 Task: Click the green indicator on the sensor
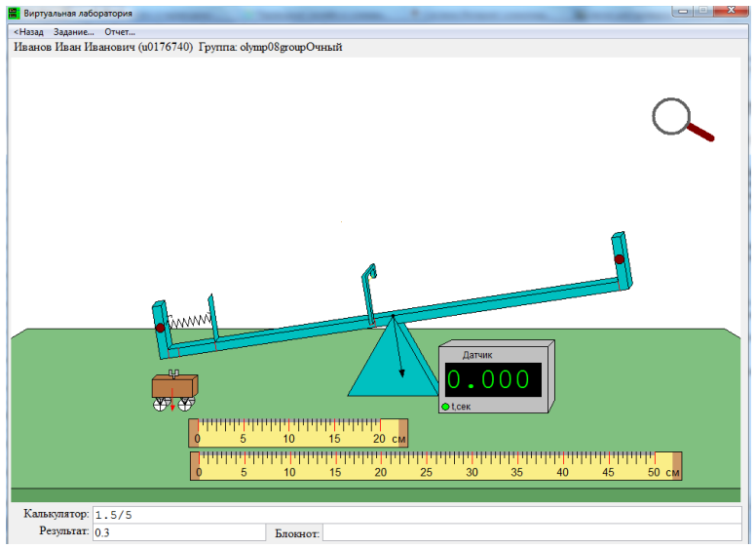[x=445, y=407]
